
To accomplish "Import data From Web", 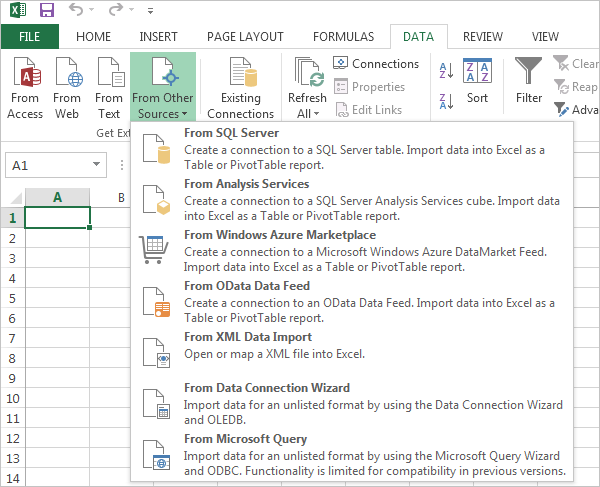I will pos(67,88).
